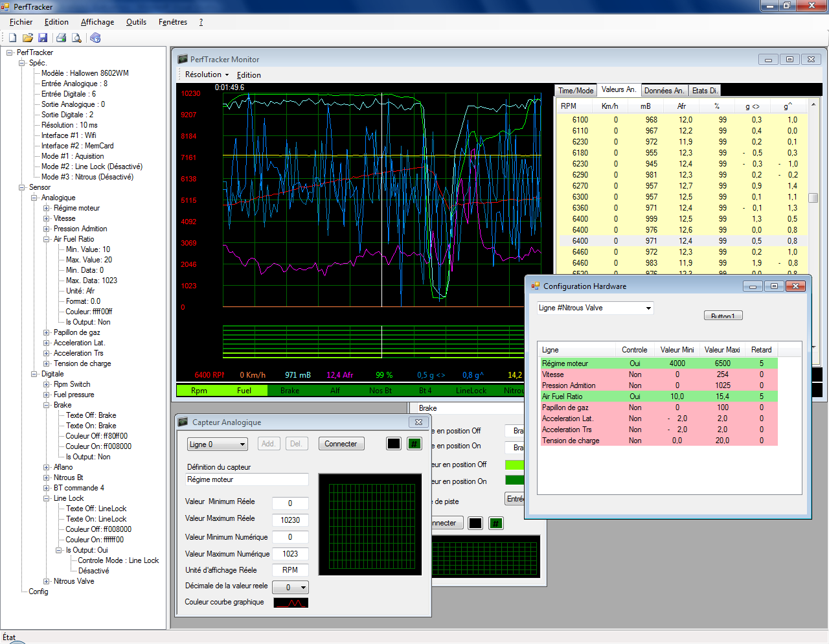
Task: Collapse Air Fuel Ratio in the sensor tree
Action: click(x=47, y=239)
